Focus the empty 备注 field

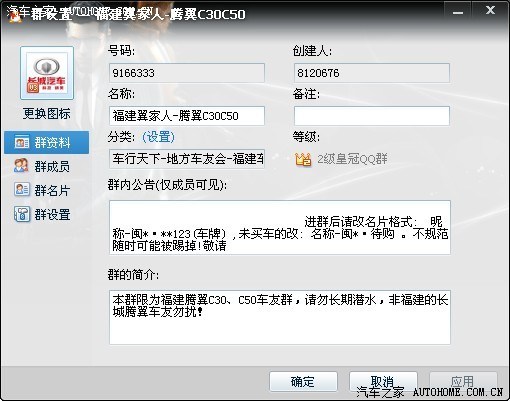[372, 116]
